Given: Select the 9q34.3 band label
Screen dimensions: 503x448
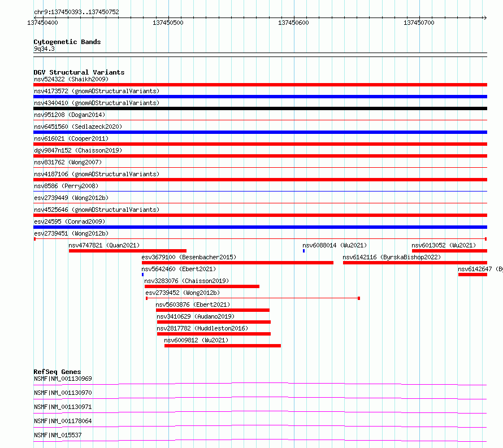Looking at the screenshot, I should pos(44,49).
